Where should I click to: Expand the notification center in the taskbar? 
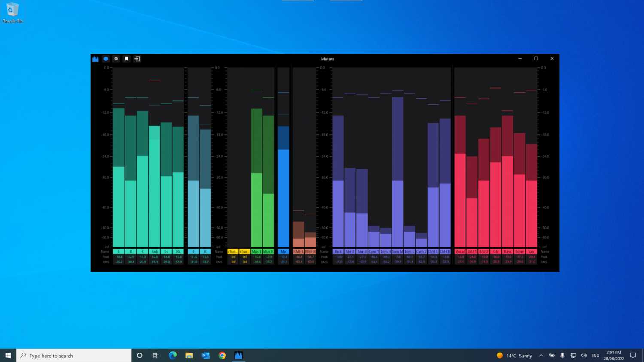click(633, 355)
